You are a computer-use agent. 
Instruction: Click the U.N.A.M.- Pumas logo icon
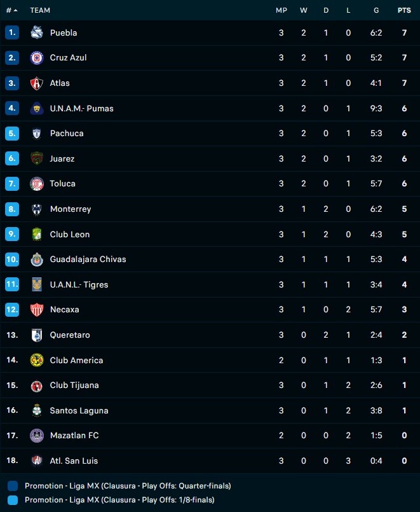tap(36, 108)
